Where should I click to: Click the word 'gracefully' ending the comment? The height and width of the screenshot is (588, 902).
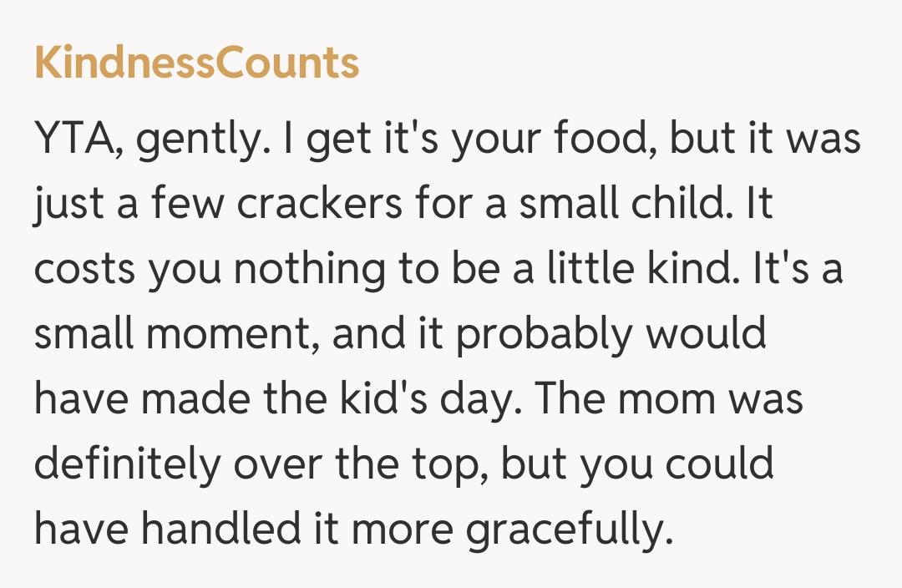(569, 531)
